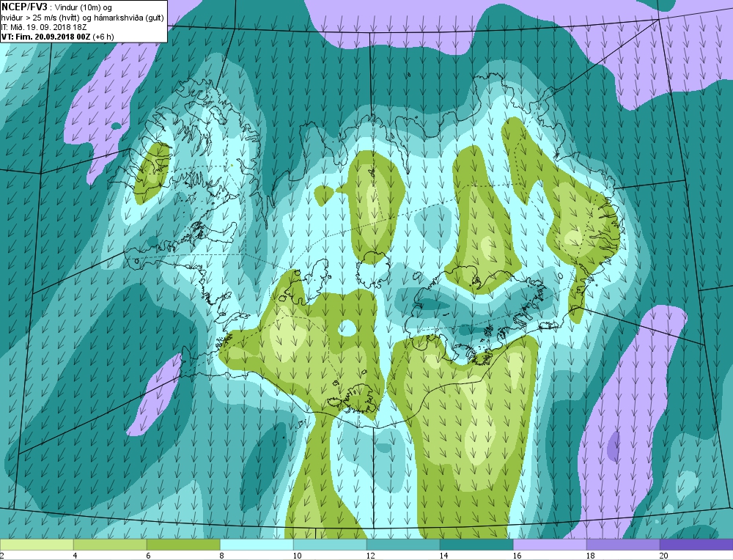
Task: Click the "VT: Fim. 20.09.2018 00Z (+6 h)" line
Action: (x=57, y=37)
